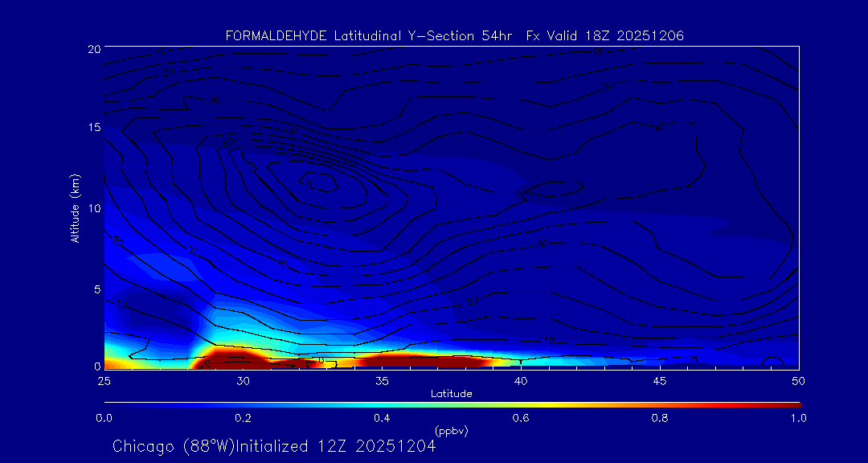Click the y-axis tick label 5

pyautogui.click(x=97, y=289)
